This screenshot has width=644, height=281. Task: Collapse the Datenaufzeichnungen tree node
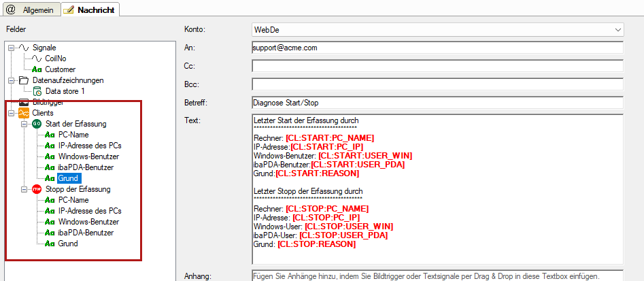coord(11,80)
